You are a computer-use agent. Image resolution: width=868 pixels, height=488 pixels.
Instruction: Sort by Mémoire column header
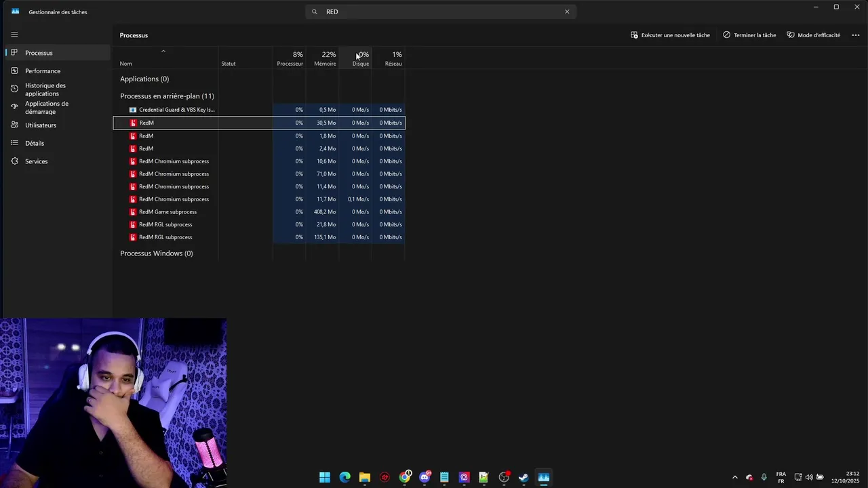323,59
